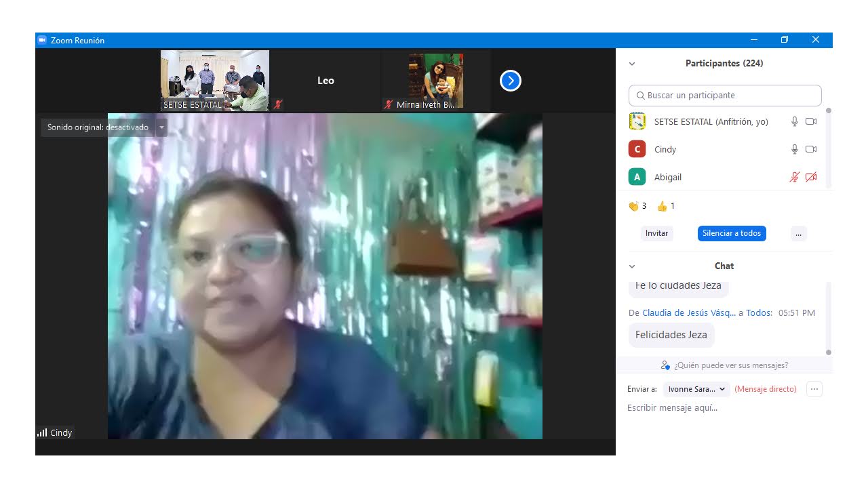Image resolution: width=868 pixels, height=488 pixels.
Task: Click the Abigail participant name
Action: point(668,177)
